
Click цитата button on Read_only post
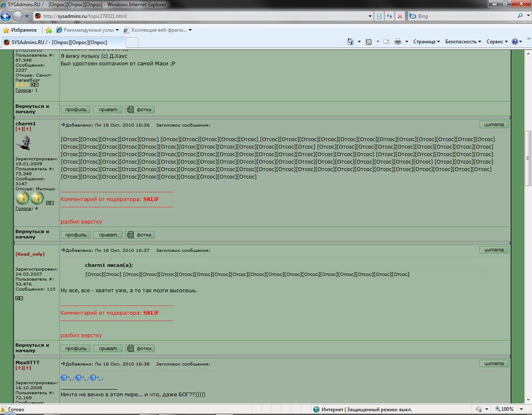point(494,250)
